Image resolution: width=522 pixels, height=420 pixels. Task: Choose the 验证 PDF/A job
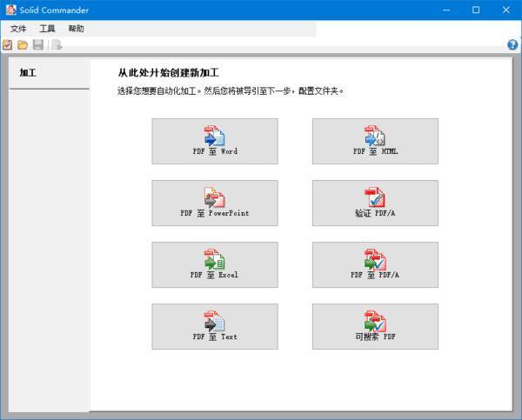tap(375, 203)
